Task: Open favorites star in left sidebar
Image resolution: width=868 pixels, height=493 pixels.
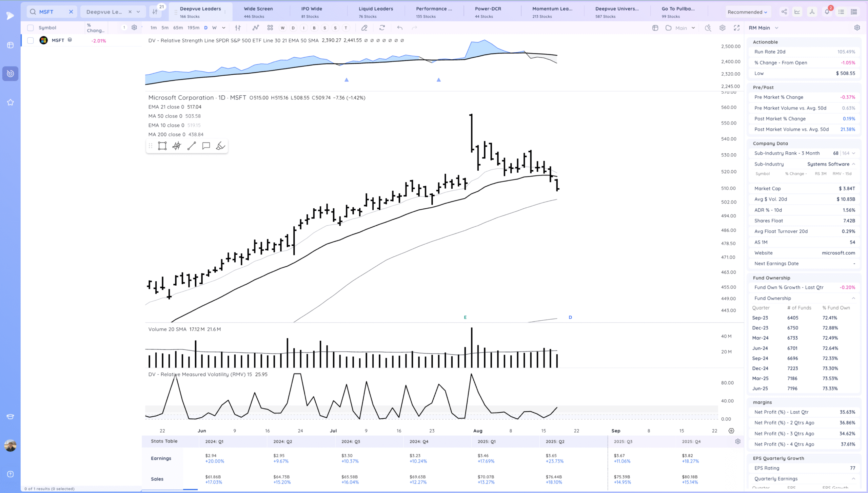Action: [x=11, y=102]
